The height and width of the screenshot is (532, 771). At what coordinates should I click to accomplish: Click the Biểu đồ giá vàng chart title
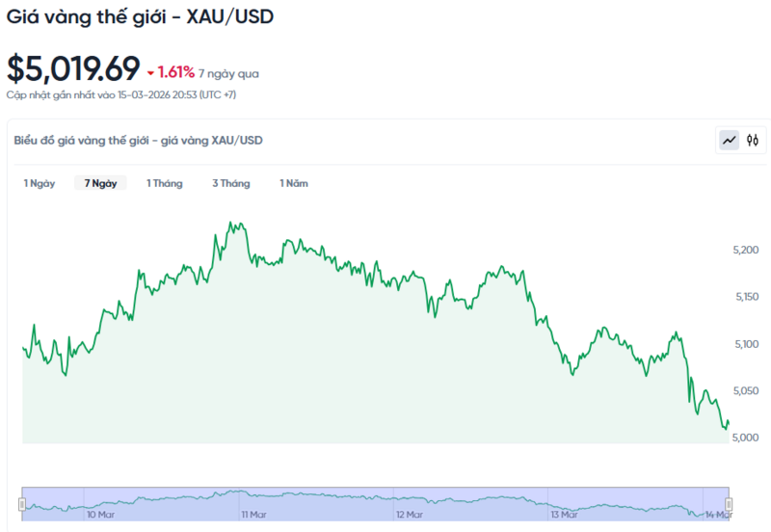point(138,141)
